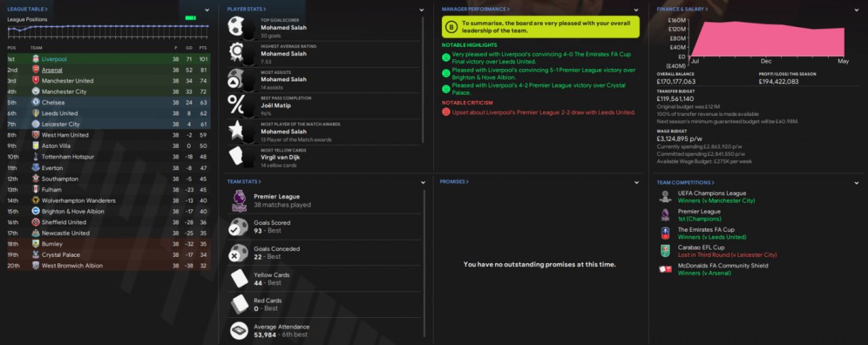This screenshot has width=868, height=345.
Task: Click the Burnley club badge
Action: click(x=35, y=243)
